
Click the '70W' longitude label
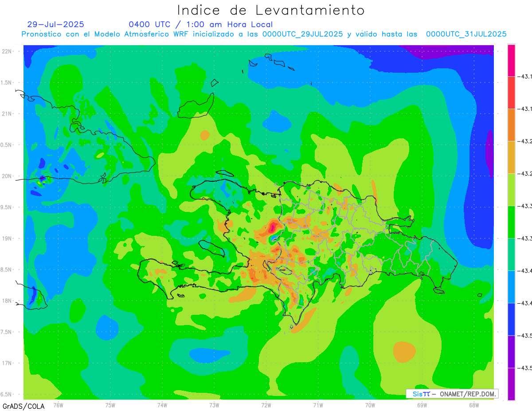pos(370,405)
